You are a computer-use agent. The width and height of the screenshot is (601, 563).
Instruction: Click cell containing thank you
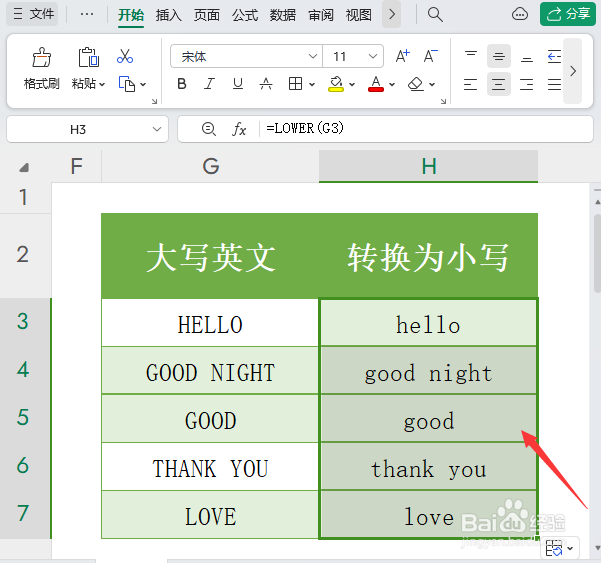coord(429,466)
